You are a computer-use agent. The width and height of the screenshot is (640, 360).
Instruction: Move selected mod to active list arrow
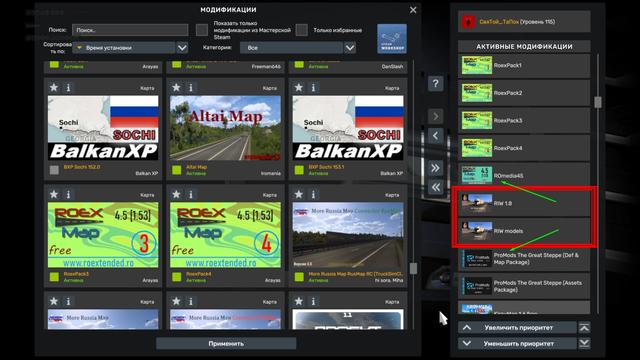[x=436, y=116]
